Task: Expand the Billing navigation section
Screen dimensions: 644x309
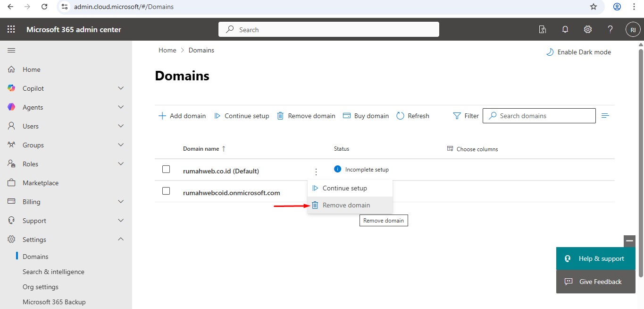Action: pos(121,202)
